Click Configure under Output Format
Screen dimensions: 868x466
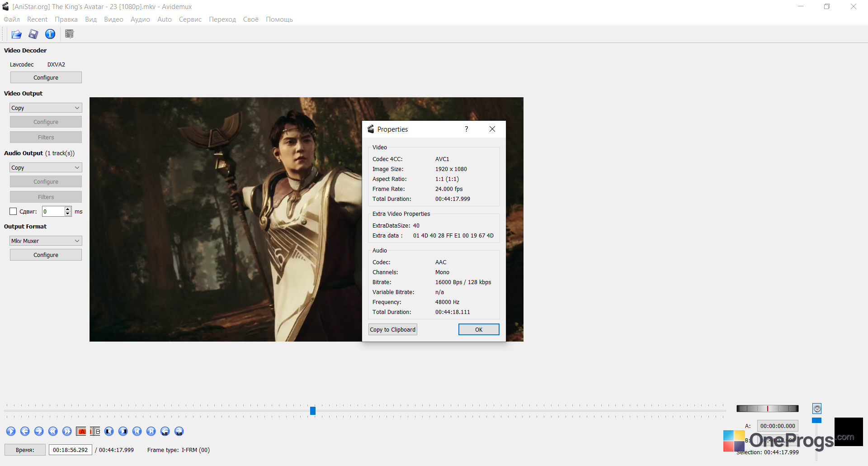(x=46, y=255)
